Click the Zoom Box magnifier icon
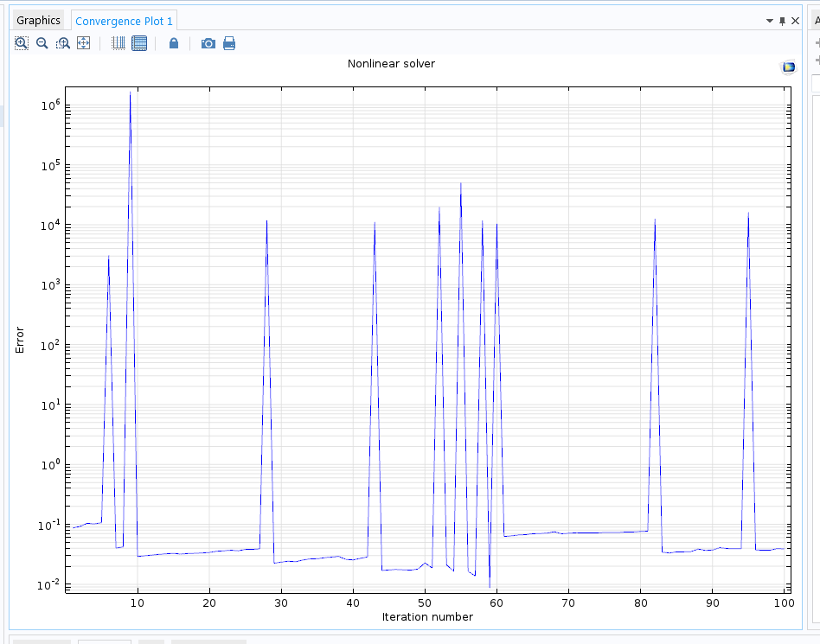The image size is (820, 644). pyautogui.click(x=22, y=43)
